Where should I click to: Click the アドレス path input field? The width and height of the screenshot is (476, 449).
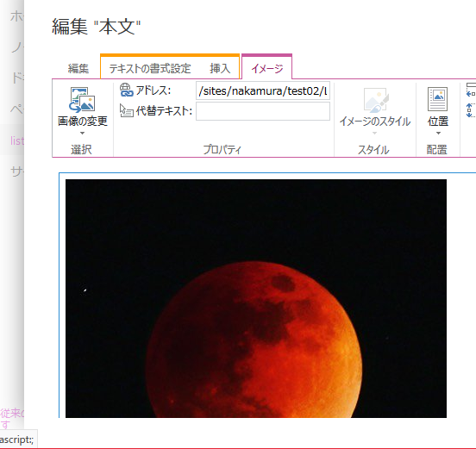(263, 90)
